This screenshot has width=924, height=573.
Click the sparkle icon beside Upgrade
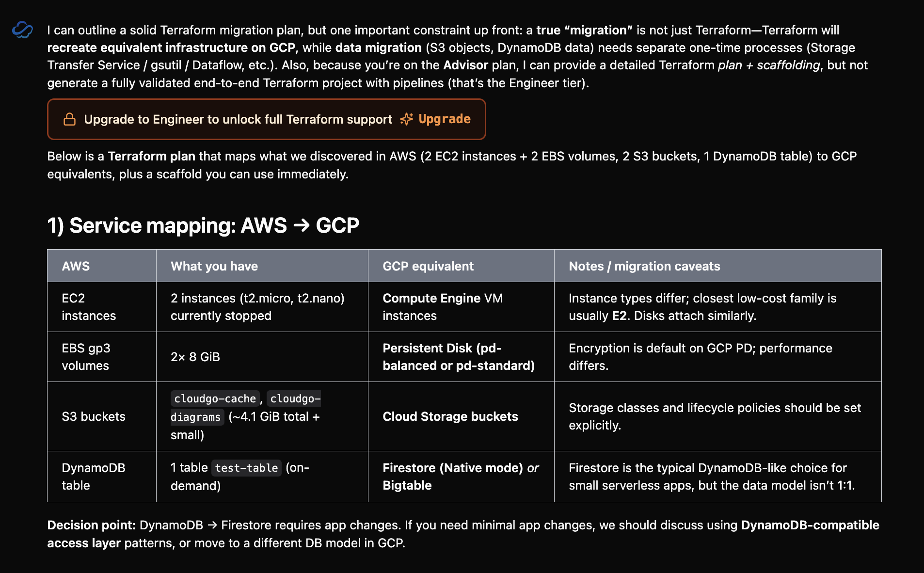[406, 119]
